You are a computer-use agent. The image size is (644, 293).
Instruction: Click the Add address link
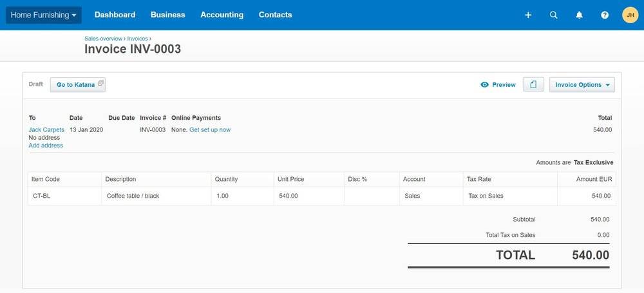coord(46,146)
